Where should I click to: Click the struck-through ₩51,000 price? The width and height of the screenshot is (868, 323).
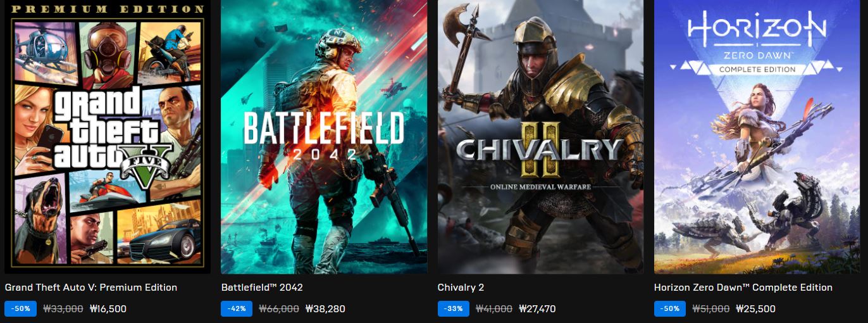click(711, 309)
